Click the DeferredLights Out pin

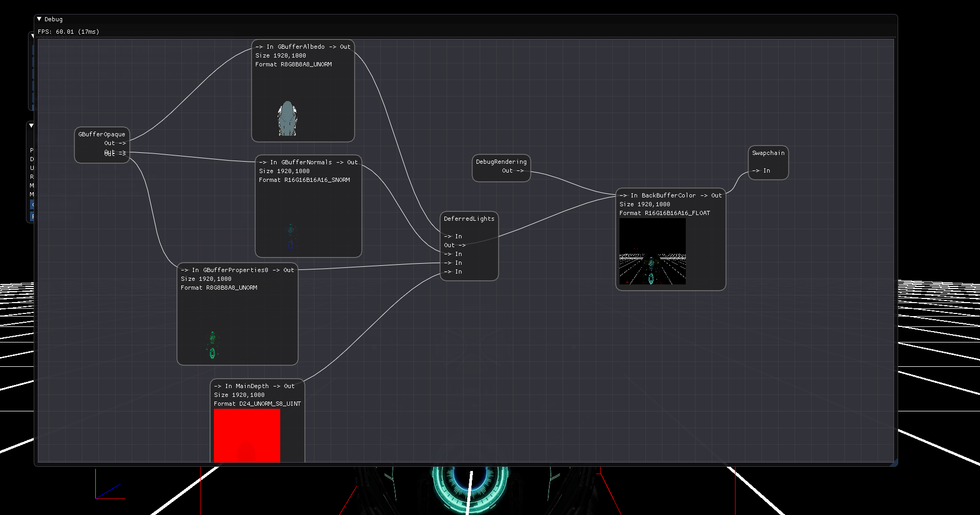(455, 245)
